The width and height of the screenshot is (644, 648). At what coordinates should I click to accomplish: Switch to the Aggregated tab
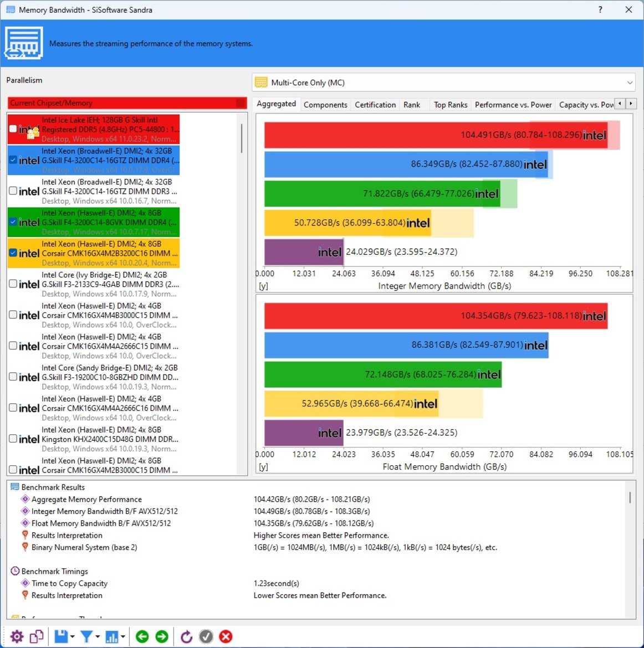277,104
